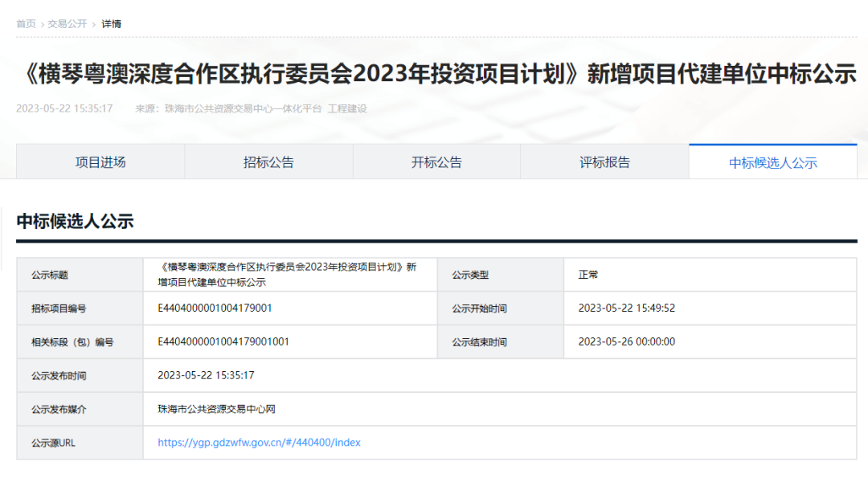View the 评标报告 tab
The width and height of the screenshot is (868, 486).
click(604, 162)
